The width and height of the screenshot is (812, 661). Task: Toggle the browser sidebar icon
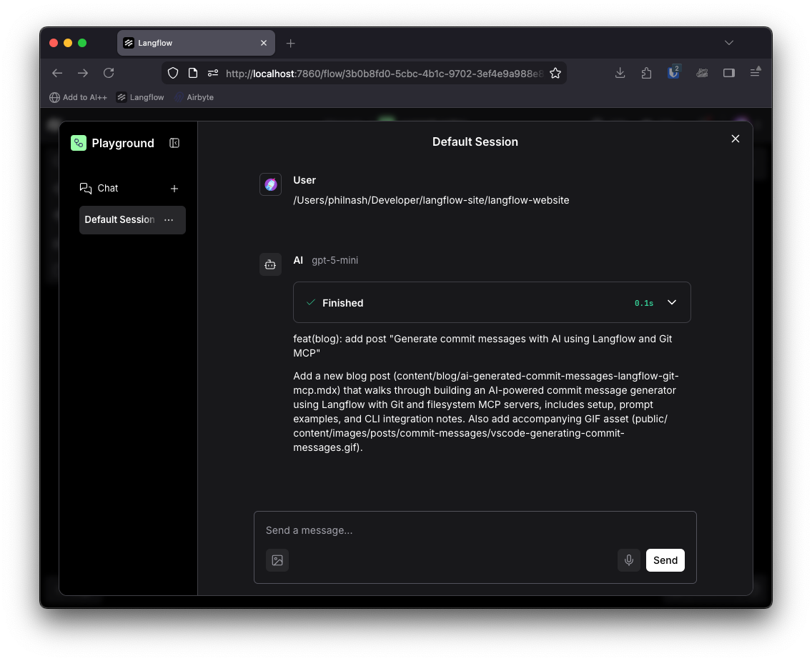728,73
